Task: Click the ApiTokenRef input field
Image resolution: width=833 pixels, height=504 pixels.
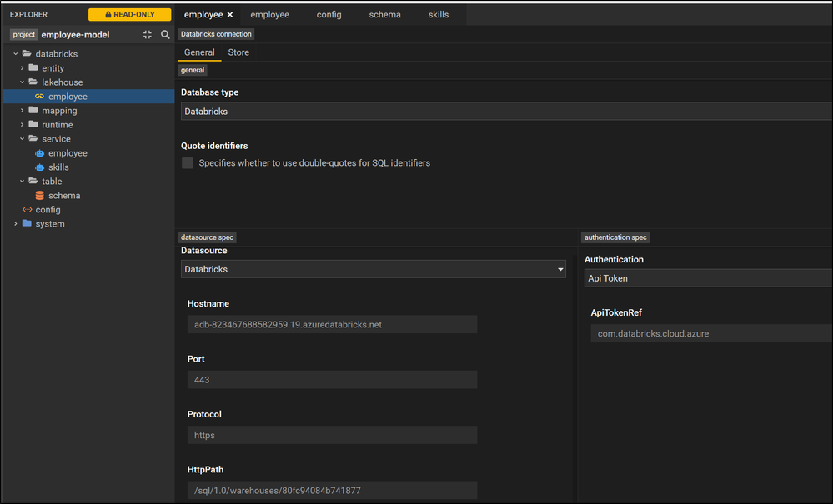Action: pos(712,334)
